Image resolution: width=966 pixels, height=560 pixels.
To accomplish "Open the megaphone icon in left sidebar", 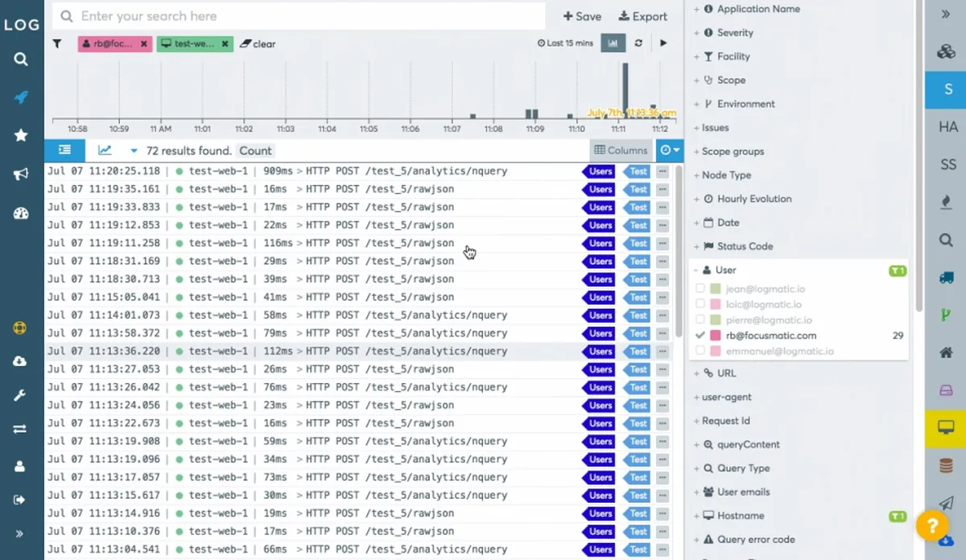I will tap(21, 175).
